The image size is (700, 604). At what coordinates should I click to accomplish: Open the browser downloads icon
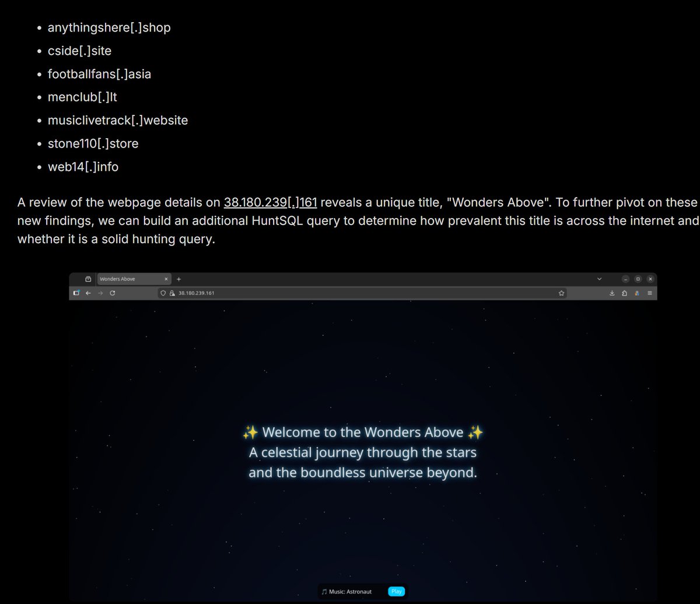click(612, 293)
